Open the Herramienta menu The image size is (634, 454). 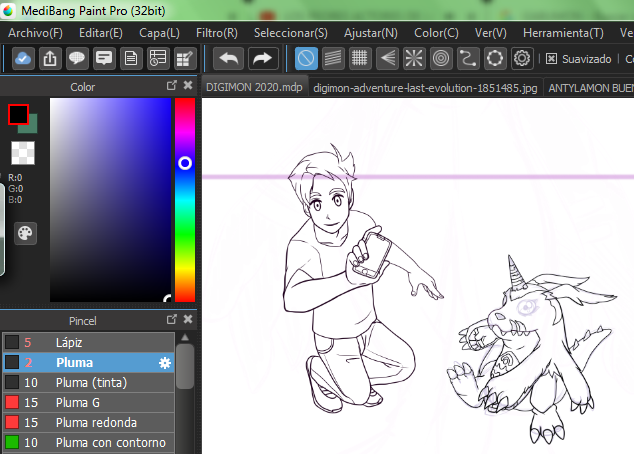(563, 33)
